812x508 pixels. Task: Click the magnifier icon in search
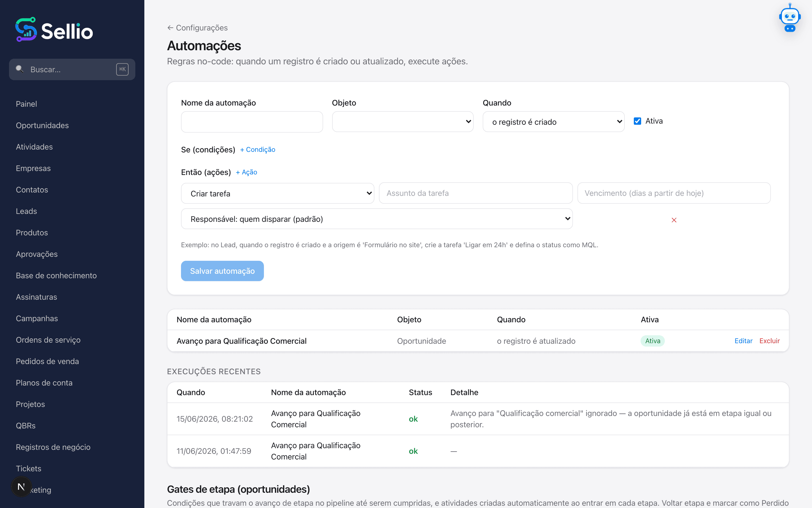(19, 69)
